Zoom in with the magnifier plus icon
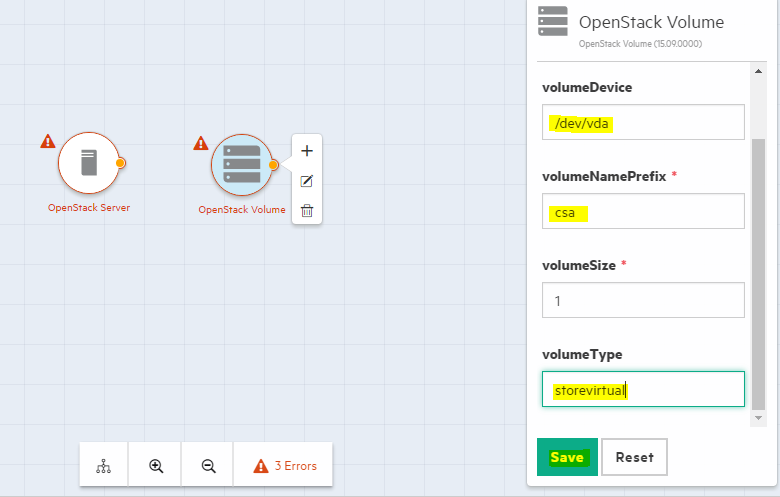The height and width of the screenshot is (497, 780). (156, 466)
